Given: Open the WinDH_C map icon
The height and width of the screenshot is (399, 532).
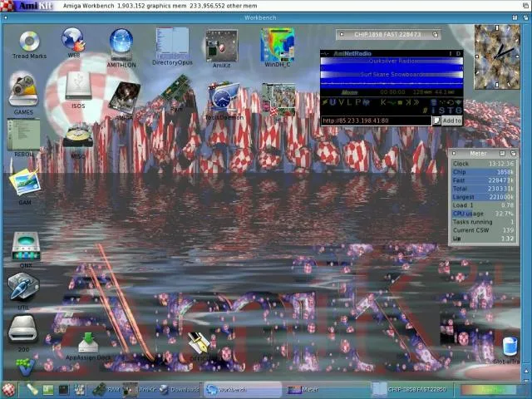Looking at the screenshot, I should (x=277, y=44).
